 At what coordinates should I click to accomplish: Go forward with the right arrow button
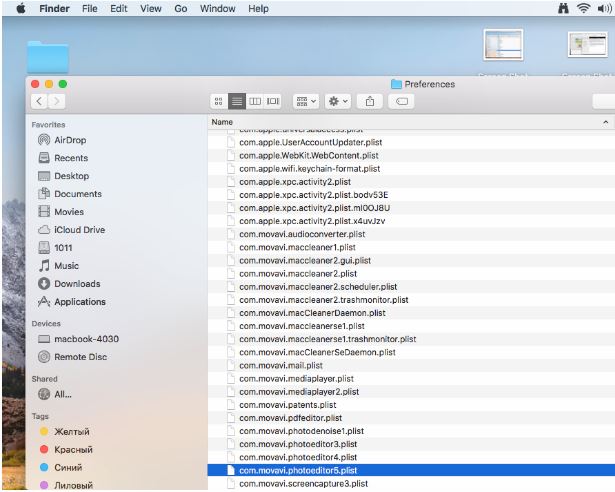click(56, 101)
